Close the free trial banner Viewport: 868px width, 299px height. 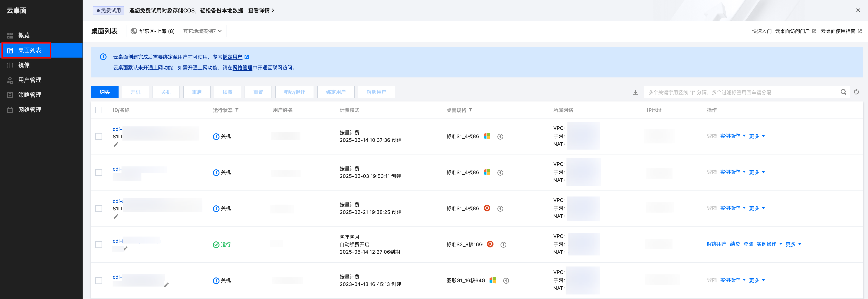[x=858, y=10]
